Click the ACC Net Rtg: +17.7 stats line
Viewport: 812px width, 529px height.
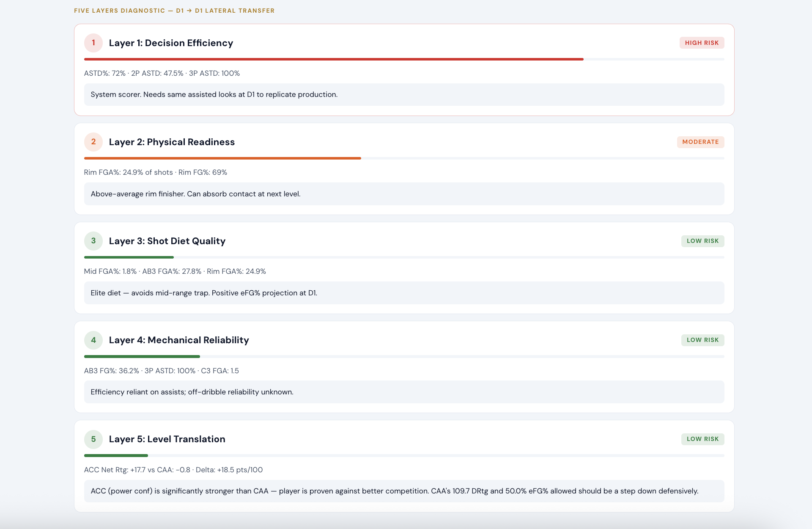coord(173,470)
